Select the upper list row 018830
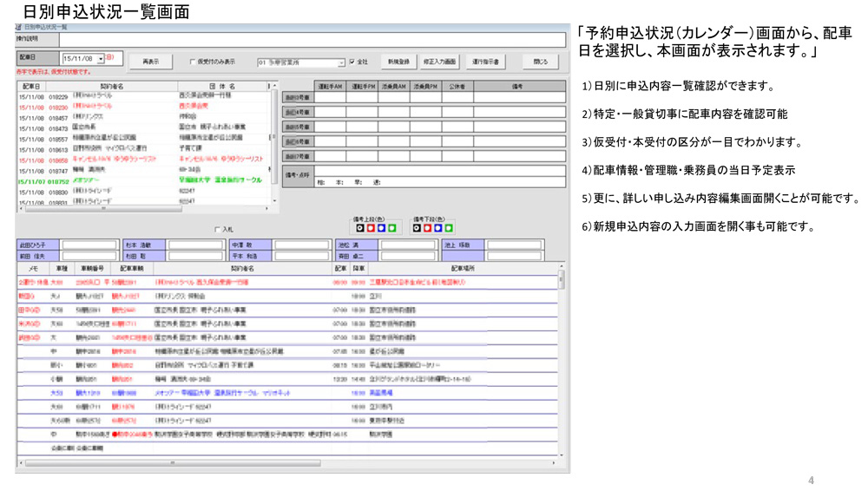The image size is (868, 490). (144, 192)
